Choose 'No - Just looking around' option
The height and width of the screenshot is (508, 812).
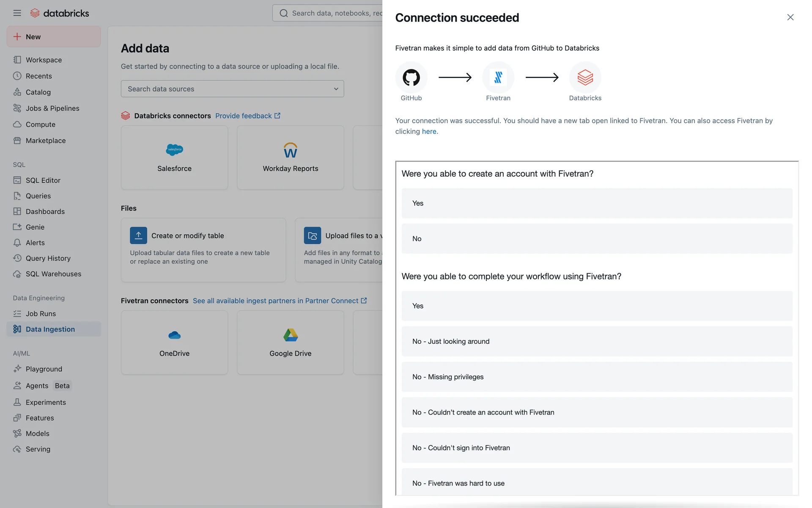point(596,341)
